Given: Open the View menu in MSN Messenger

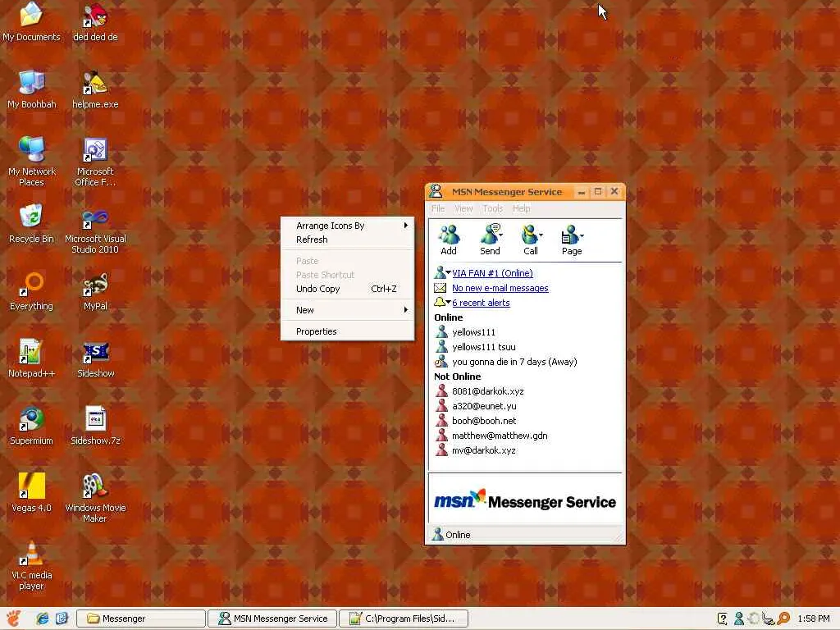Looking at the screenshot, I should (463, 208).
